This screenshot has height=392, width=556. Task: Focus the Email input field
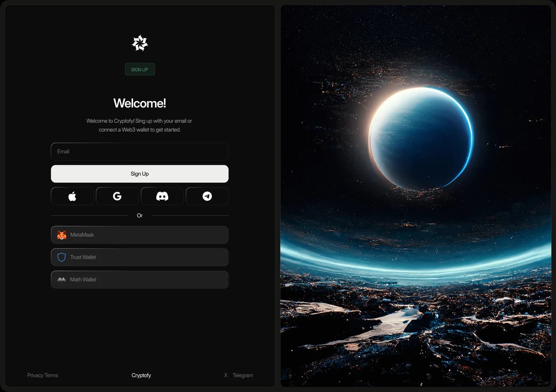[x=140, y=152]
